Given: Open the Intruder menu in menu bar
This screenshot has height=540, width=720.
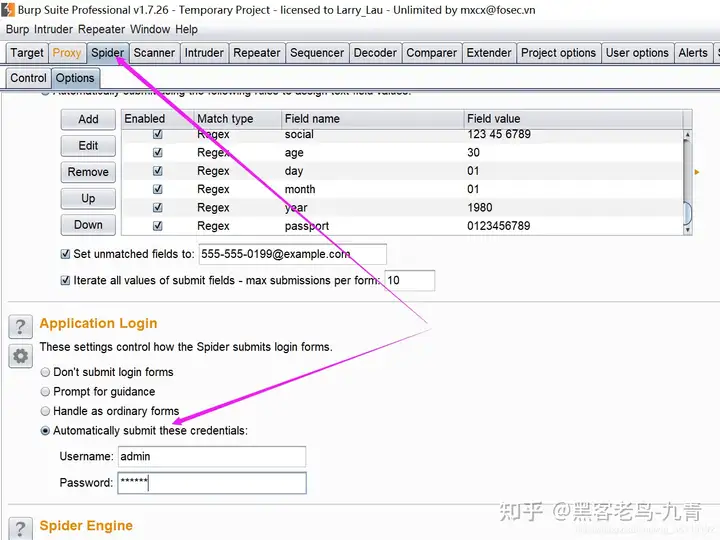Looking at the screenshot, I should tap(53, 29).
